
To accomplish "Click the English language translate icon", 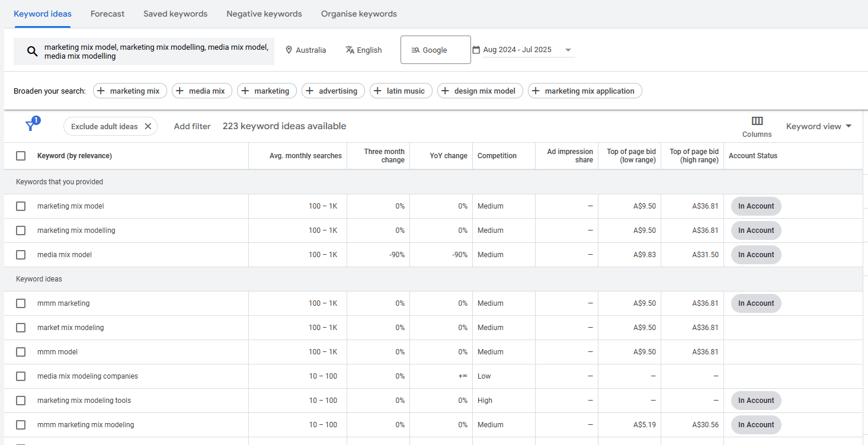I will [x=350, y=50].
